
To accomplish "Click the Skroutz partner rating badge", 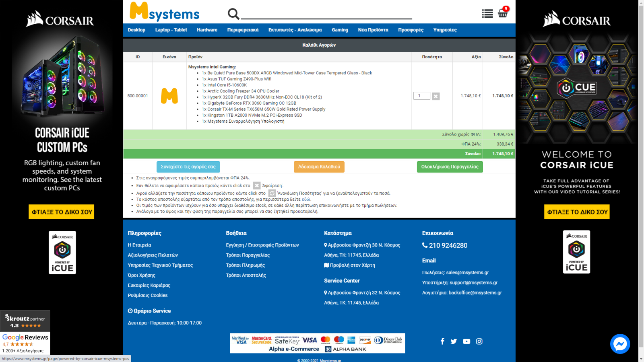I will (x=25, y=321).
